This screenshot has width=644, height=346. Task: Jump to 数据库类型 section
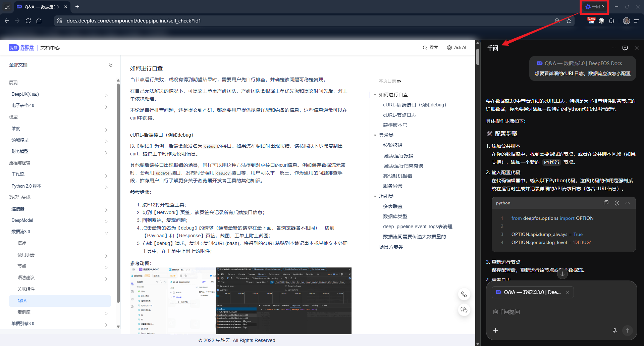tap(395, 216)
